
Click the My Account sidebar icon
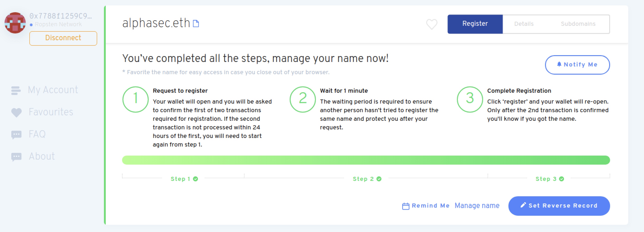16,90
